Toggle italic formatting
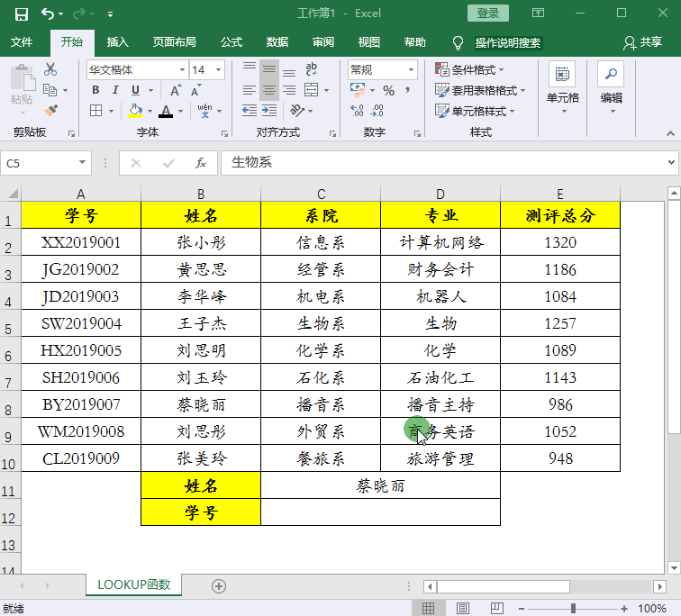The width and height of the screenshot is (681, 616). pyautogui.click(x=115, y=90)
